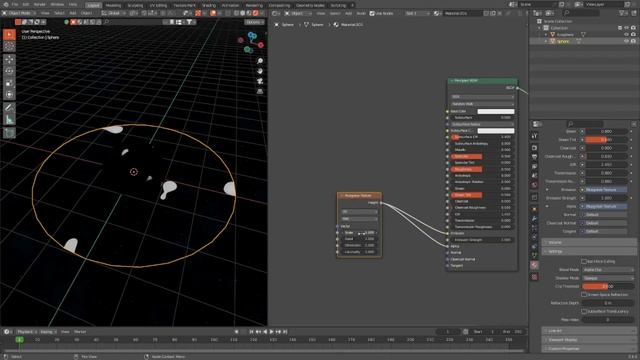Toggle Screen Space Refraction checkbox

click(584, 294)
